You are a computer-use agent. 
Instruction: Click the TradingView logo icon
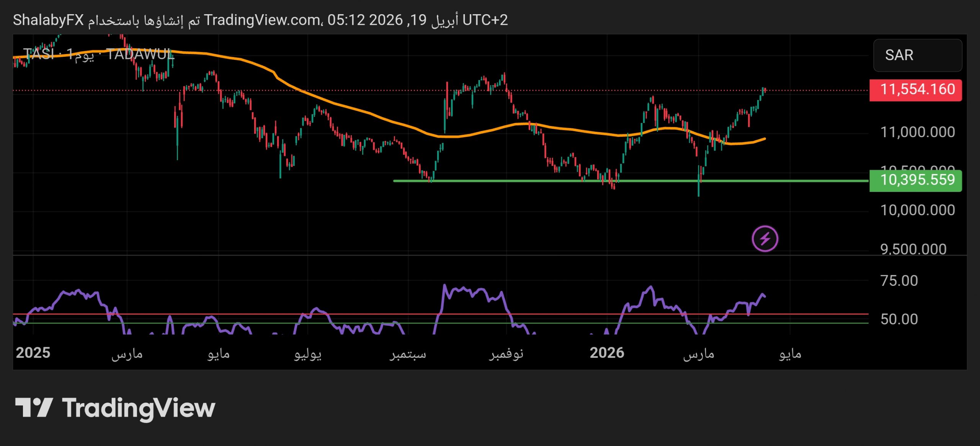pyautogui.click(x=34, y=407)
